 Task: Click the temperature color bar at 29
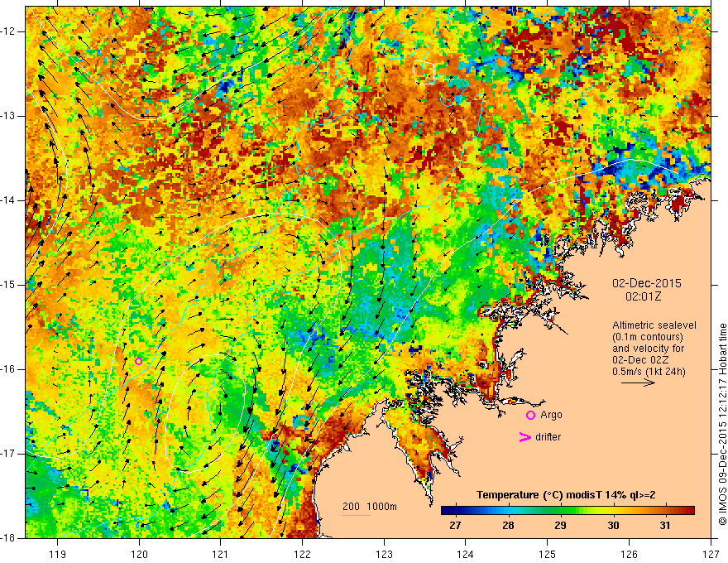(560, 511)
